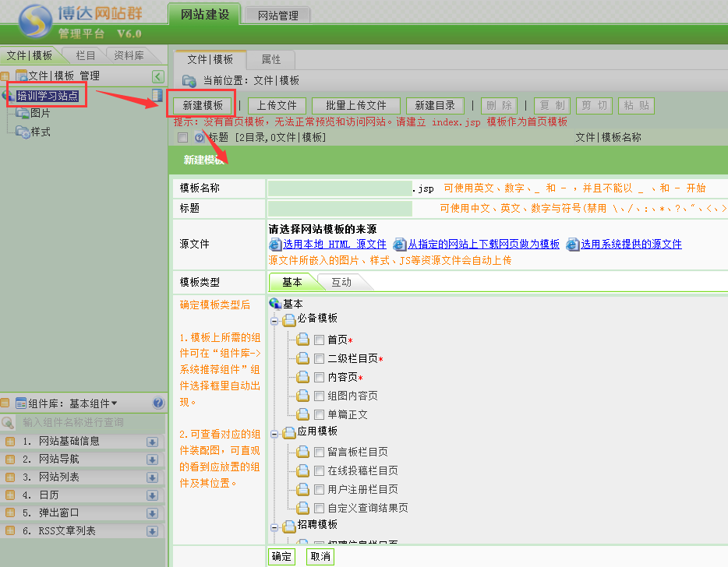Collapse the 应用模板 tree node

(274, 432)
